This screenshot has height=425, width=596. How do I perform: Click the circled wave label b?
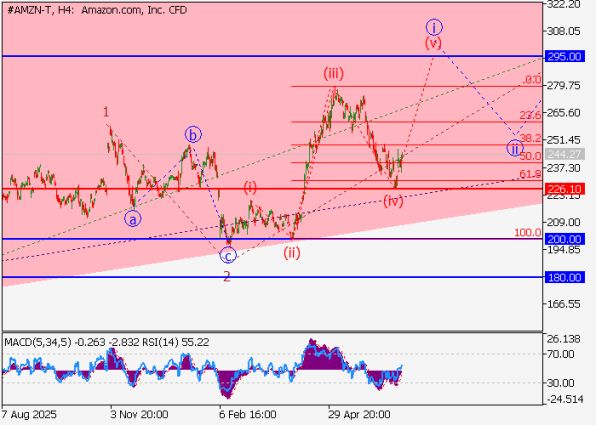[193, 135]
